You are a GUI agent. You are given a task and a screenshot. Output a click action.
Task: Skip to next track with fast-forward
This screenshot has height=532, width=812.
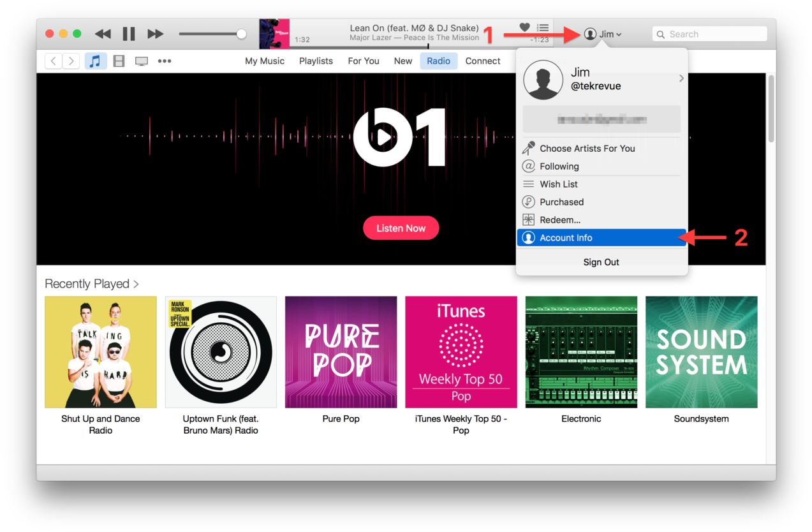click(155, 34)
